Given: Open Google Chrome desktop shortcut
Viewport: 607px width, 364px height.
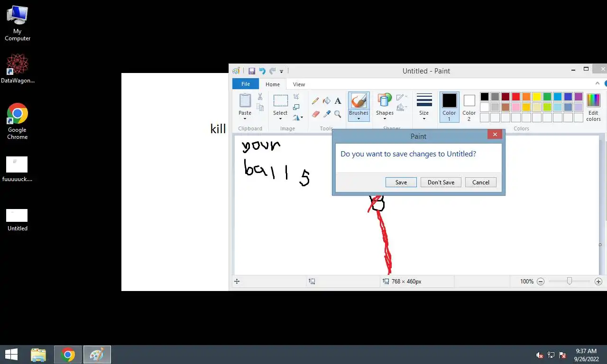Looking at the screenshot, I should tap(18, 121).
